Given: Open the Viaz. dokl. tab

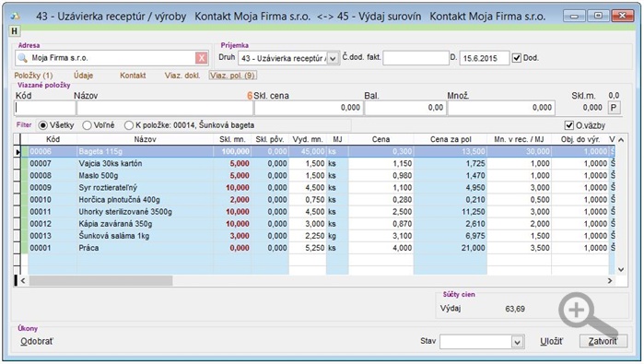Looking at the screenshot, I should point(182,76).
